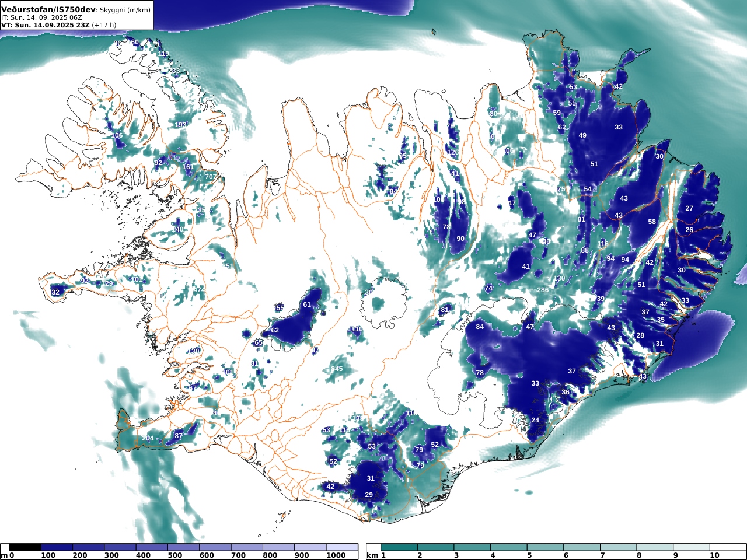Click the visibility value '32' on western peninsula

tap(55, 292)
